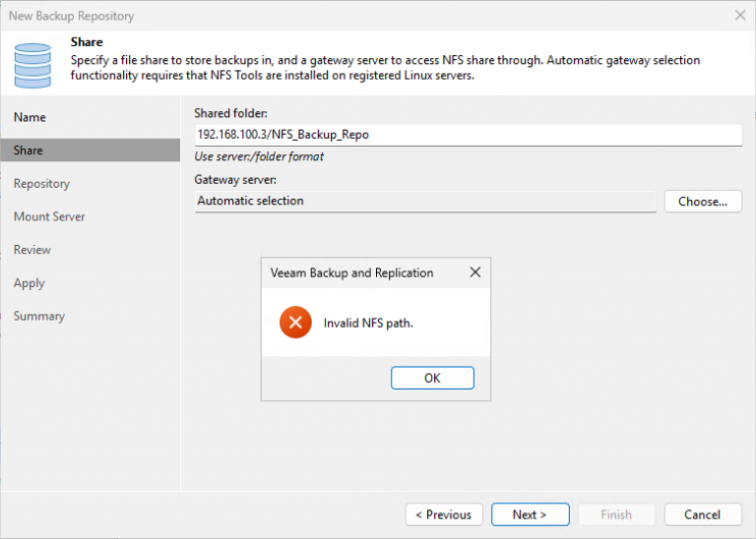756x539 pixels.
Task: Go to the Review step
Action: tap(32, 250)
